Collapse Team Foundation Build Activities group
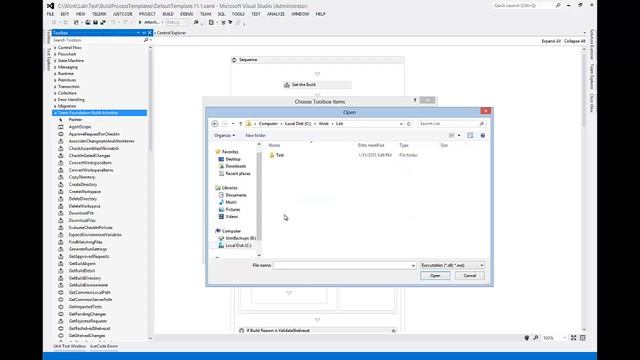 tap(55, 113)
